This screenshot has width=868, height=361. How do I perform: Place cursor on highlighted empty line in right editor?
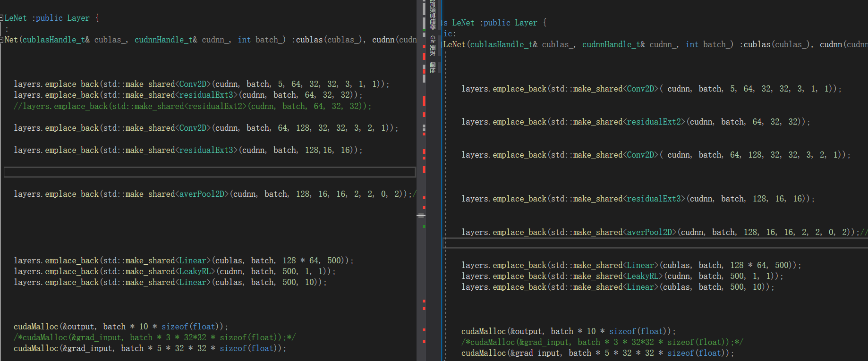[655, 243]
